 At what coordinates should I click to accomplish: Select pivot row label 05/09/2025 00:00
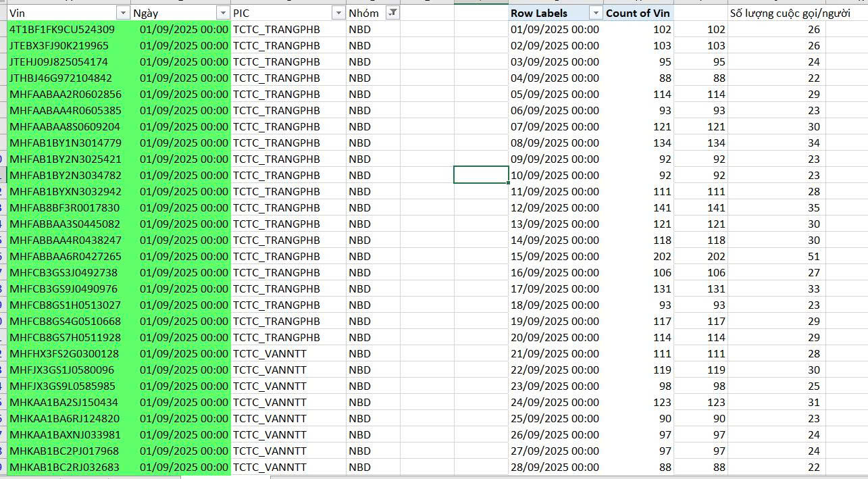click(x=555, y=94)
